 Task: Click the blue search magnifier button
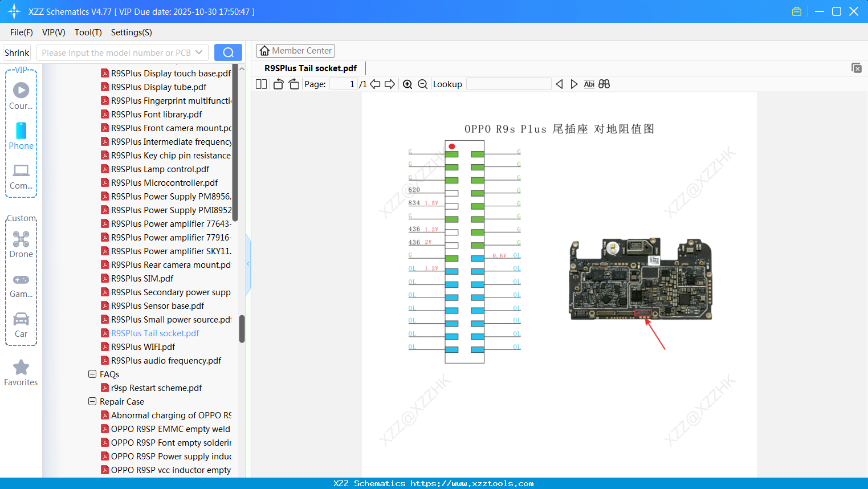coord(228,52)
